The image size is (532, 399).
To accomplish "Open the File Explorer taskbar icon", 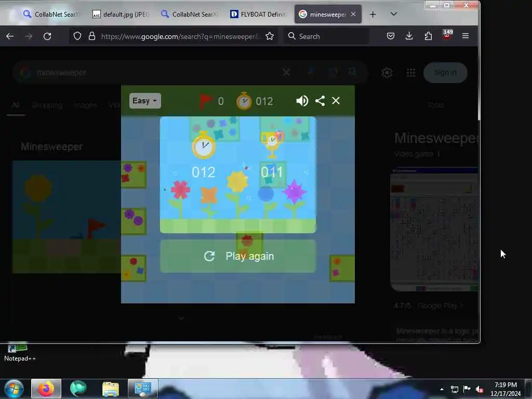I will [111, 389].
